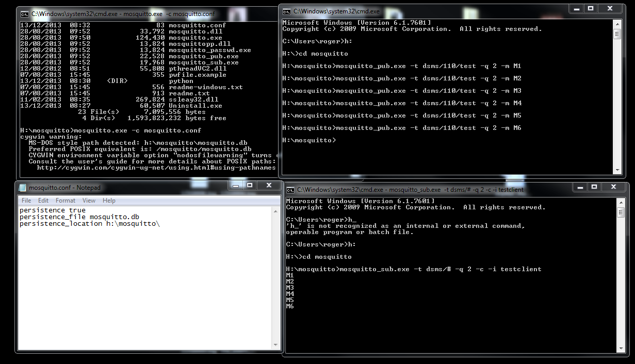The height and width of the screenshot is (364, 635).
Task: Click cmd icon of the mosquitto_pub command window
Action: [x=286, y=11]
